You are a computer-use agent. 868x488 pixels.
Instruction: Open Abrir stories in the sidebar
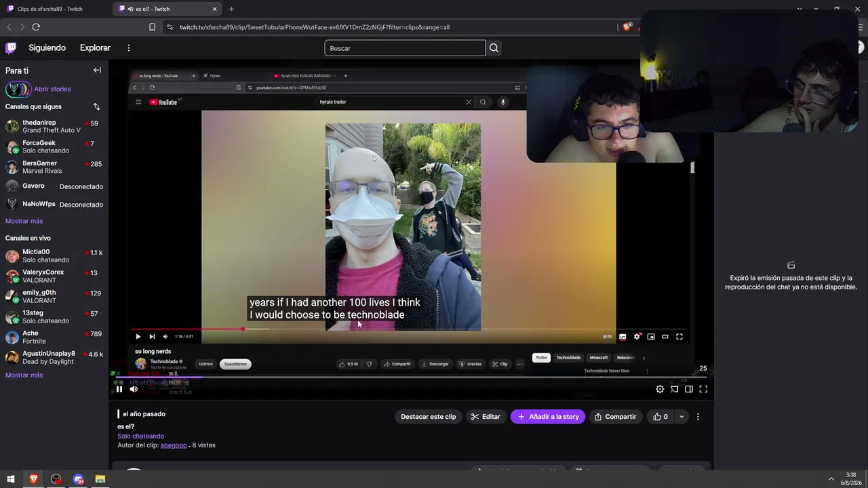point(52,89)
